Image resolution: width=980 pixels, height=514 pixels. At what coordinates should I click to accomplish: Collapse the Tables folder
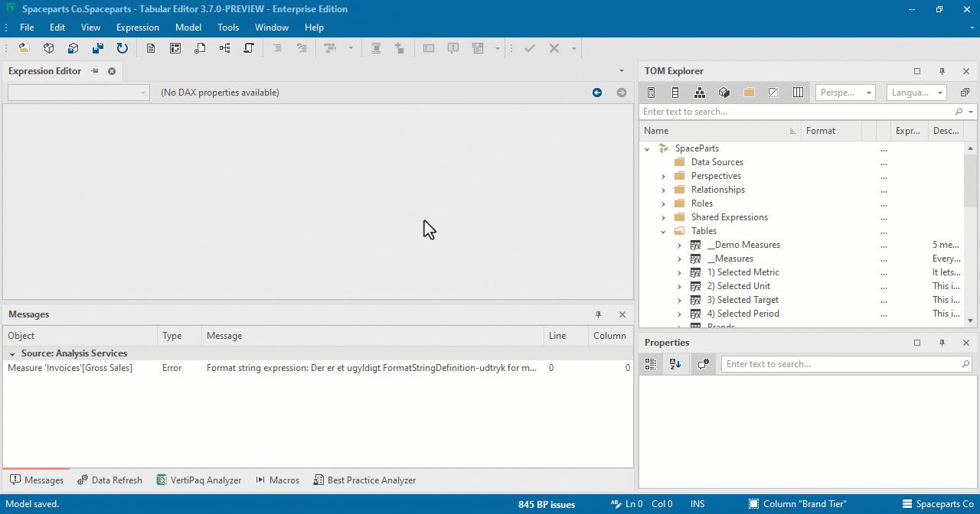point(664,231)
